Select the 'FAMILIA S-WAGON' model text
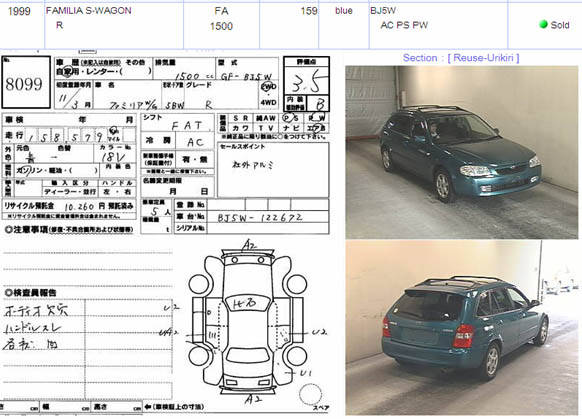This screenshot has width=582, height=419. click(89, 11)
